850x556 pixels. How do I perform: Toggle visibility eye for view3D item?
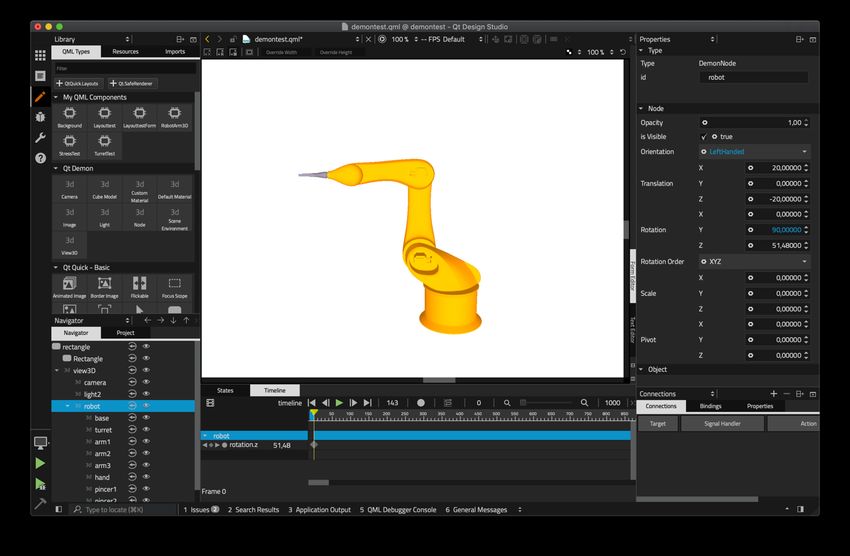tap(146, 370)
